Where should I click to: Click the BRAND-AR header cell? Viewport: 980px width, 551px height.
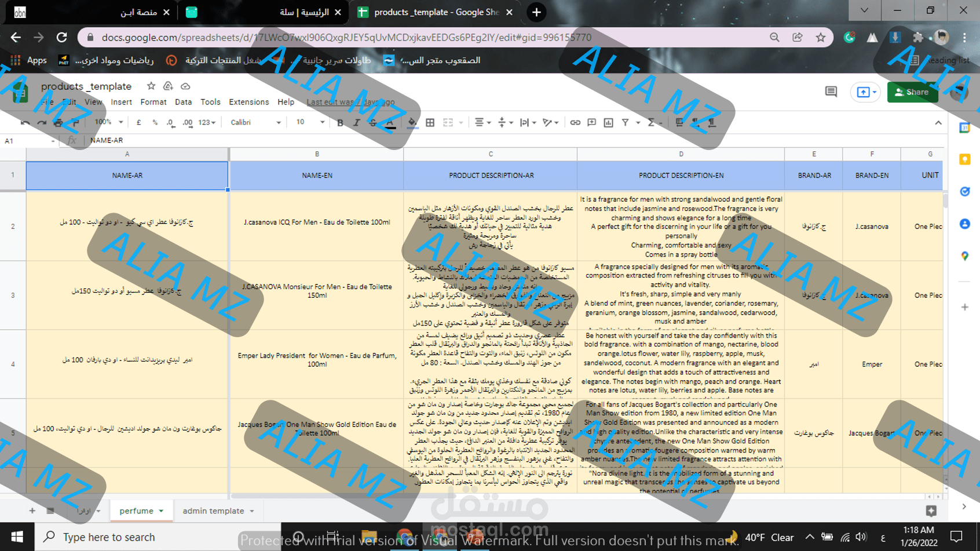[x=814, y=176]
